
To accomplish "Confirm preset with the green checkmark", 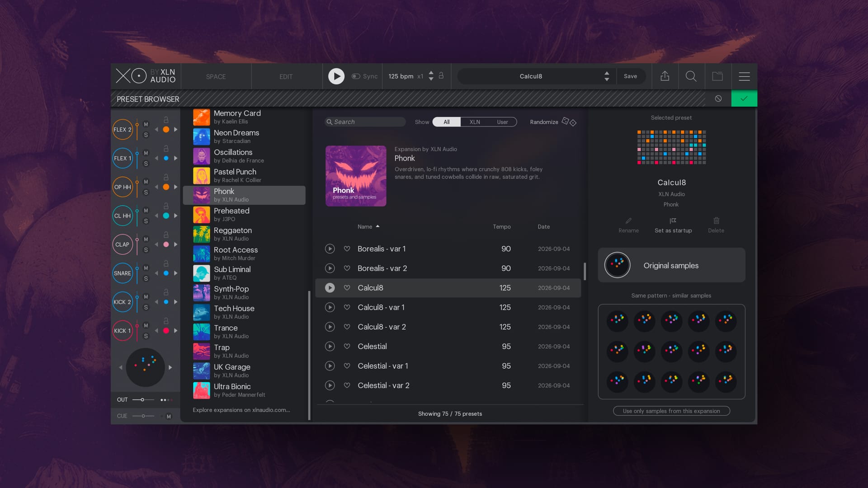I will coord(744,99).
